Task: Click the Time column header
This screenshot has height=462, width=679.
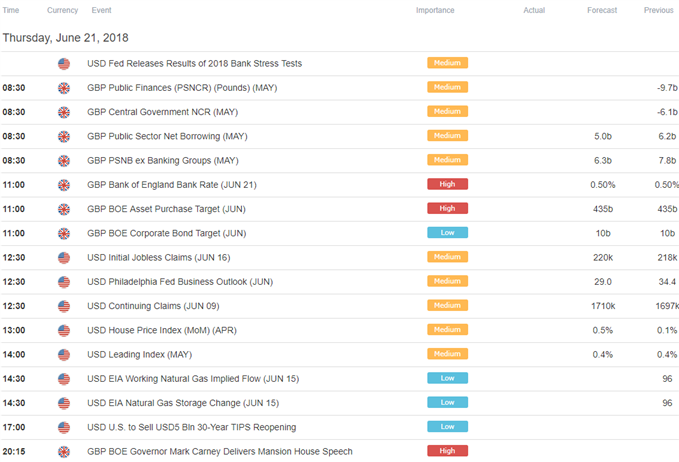Action: [x=11, y=10]
